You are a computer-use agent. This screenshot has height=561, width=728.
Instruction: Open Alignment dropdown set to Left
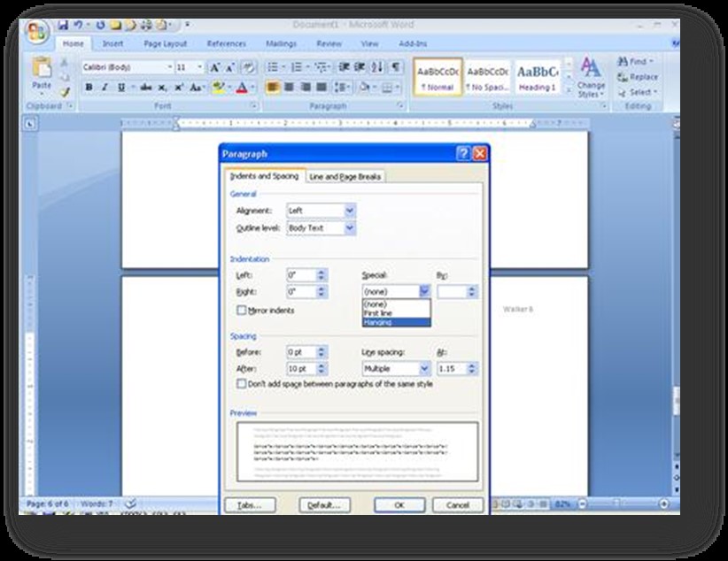pos(321,211)
